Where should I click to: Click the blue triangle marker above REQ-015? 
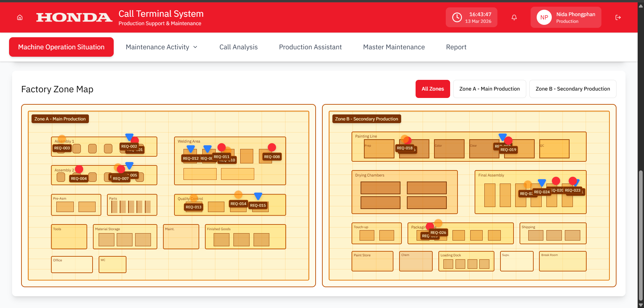pos(258,196)
